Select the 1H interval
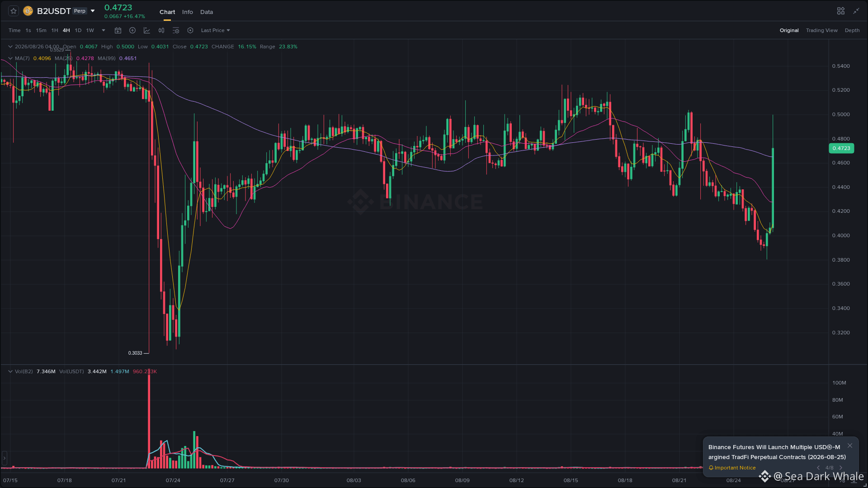Screen dimensions: 868x488 (x=55, y=30)
